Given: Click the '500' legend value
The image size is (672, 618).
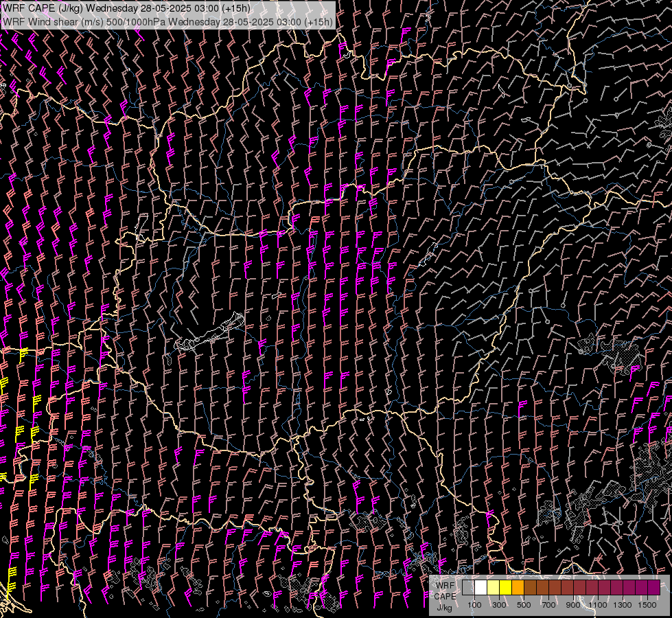Looking at the screenshot, I should 524,605.
